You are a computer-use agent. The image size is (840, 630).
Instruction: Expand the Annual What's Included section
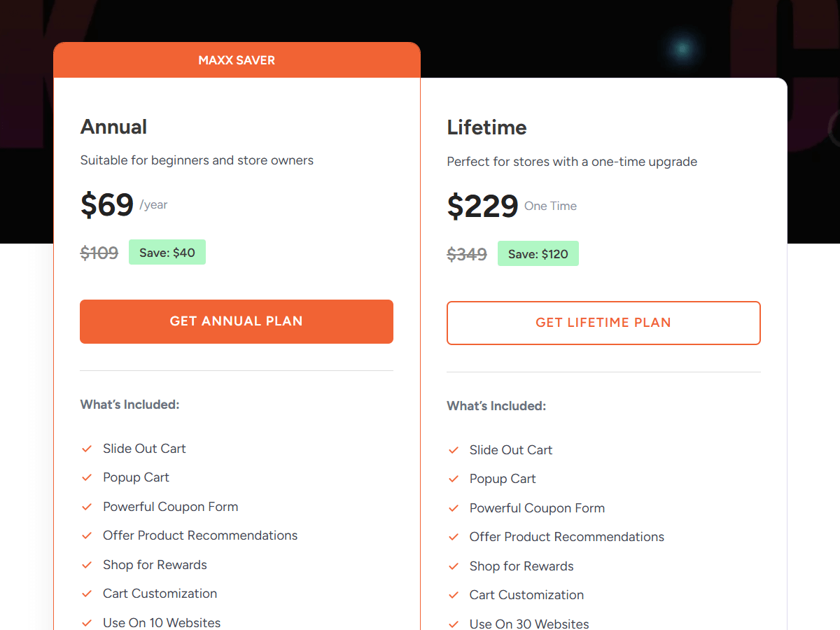coord(129,404)
